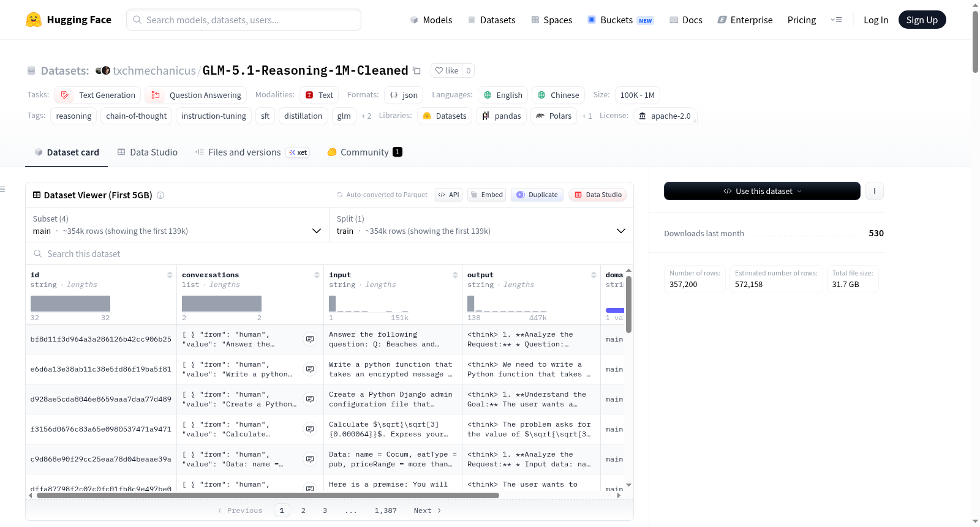Click the search magnifier in dataset search
Image resolution: width=980 pixels, height=527 pixels.
pyautogui.click(x=38, y=253)
